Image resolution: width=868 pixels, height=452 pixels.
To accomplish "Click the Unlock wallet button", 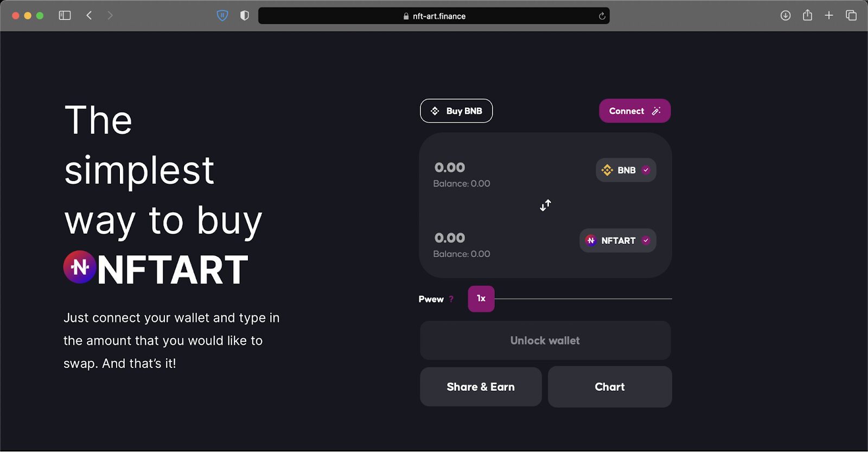I will pyautogui.click(x=545, y=340).
